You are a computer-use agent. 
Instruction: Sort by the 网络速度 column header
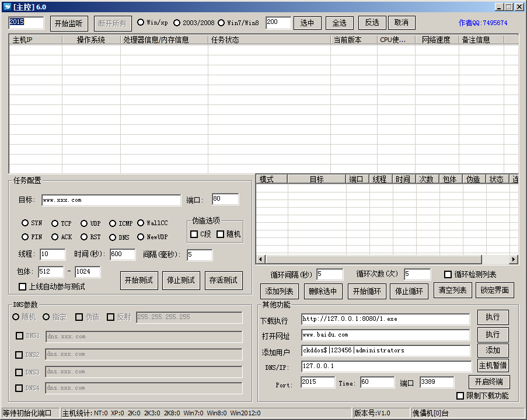click(436, 40)
